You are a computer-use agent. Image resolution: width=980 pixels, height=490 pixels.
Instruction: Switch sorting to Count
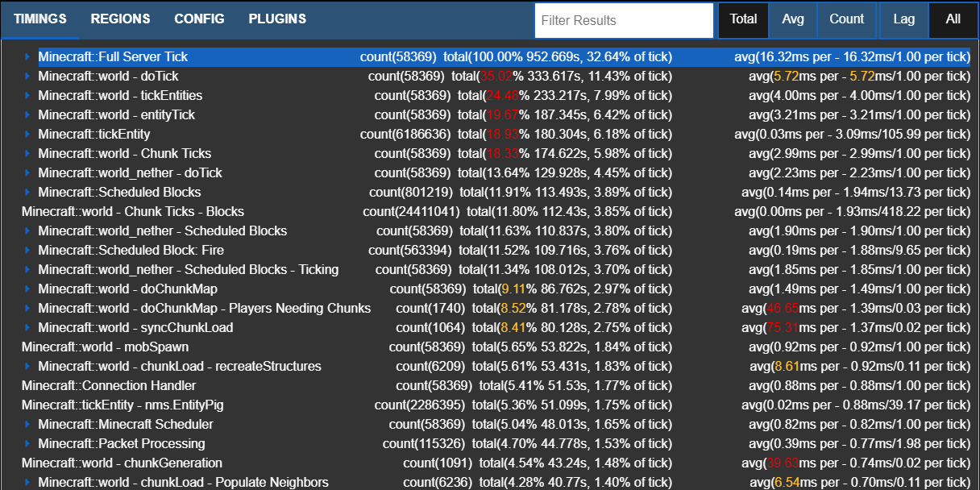846,20
